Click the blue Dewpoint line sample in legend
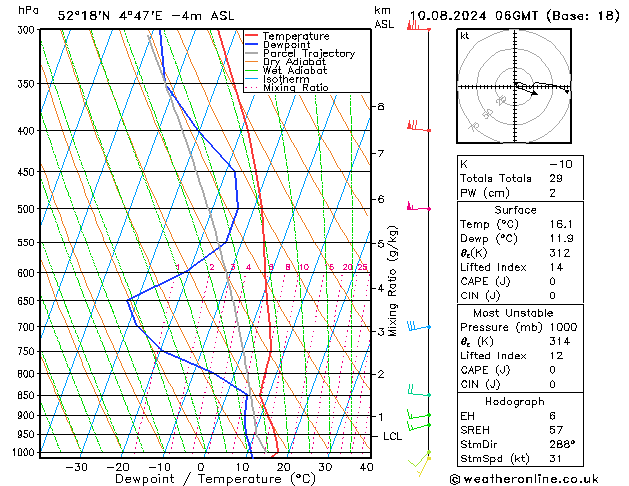 [251, 45]
